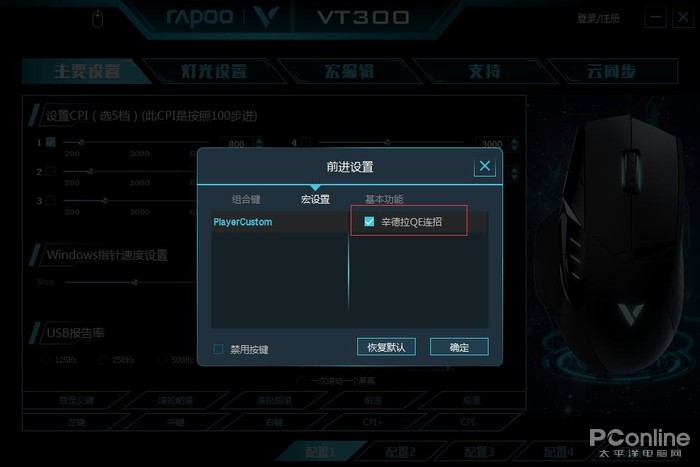700x467 pixels.
Task: Confirm with the 确定 button
Action: 459,347
